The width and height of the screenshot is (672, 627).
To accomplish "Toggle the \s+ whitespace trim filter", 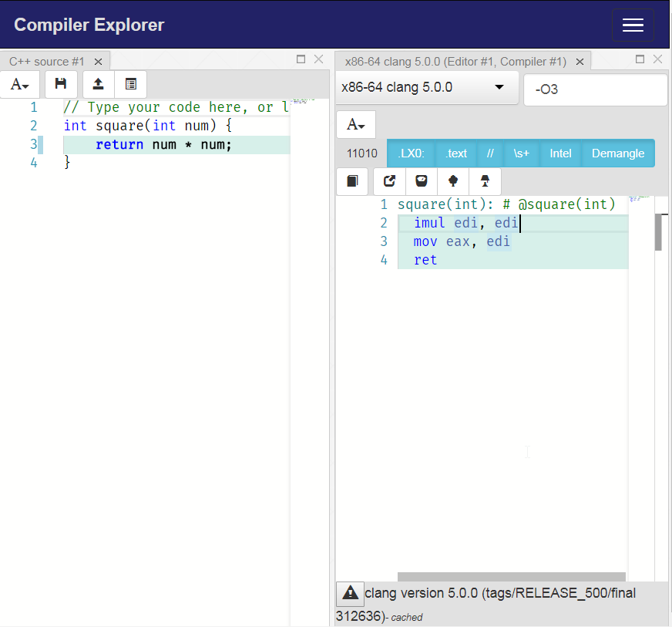I will tap(521, 153).
